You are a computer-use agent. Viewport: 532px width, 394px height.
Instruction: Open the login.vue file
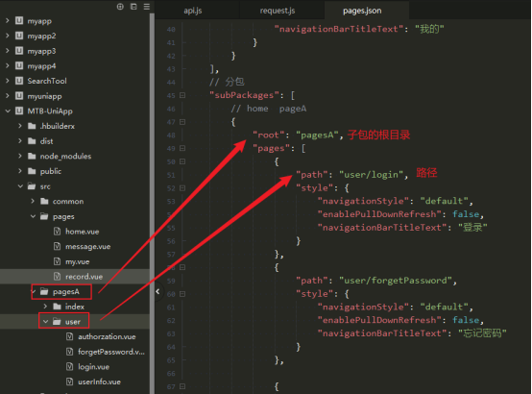click(x=94, y=367)
